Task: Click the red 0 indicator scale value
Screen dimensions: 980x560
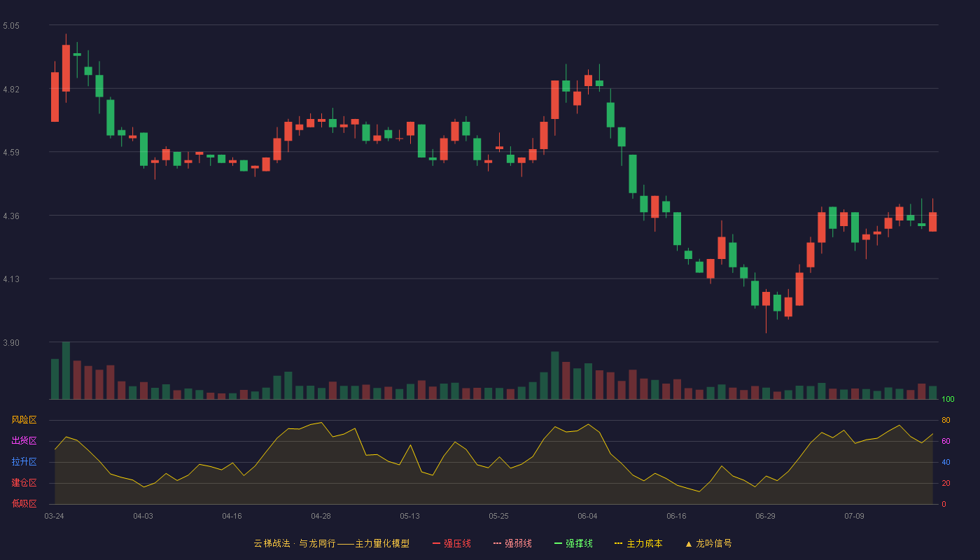Action: click(x=944, y=504)
